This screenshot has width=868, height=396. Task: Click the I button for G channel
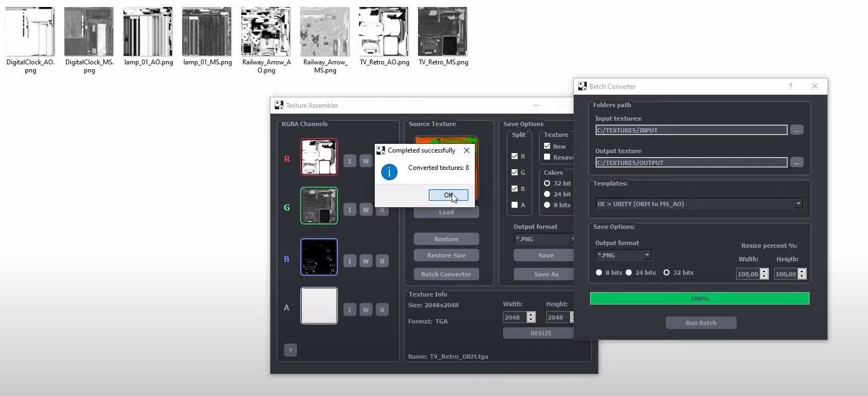click(x=349, y=209)
